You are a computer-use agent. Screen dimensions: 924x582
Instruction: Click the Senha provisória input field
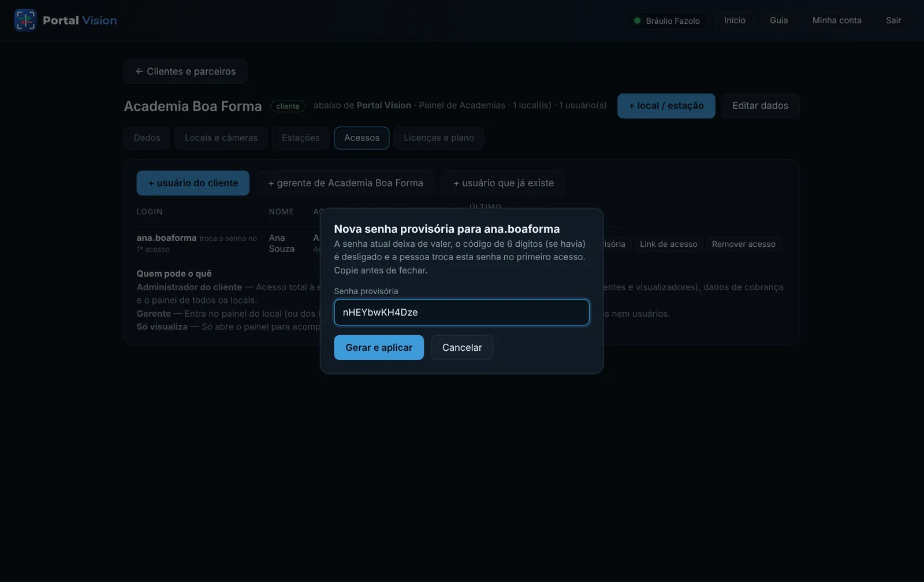(461, 312)
